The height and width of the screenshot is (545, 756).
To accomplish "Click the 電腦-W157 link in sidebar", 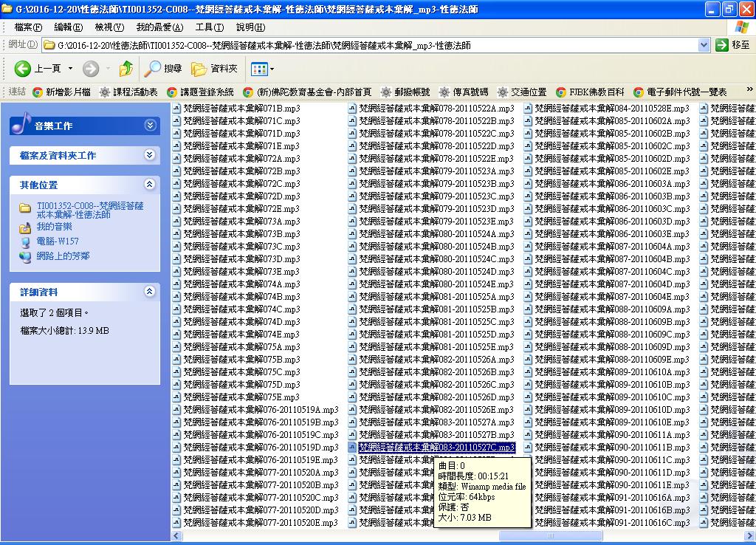I will pos(57,241).
